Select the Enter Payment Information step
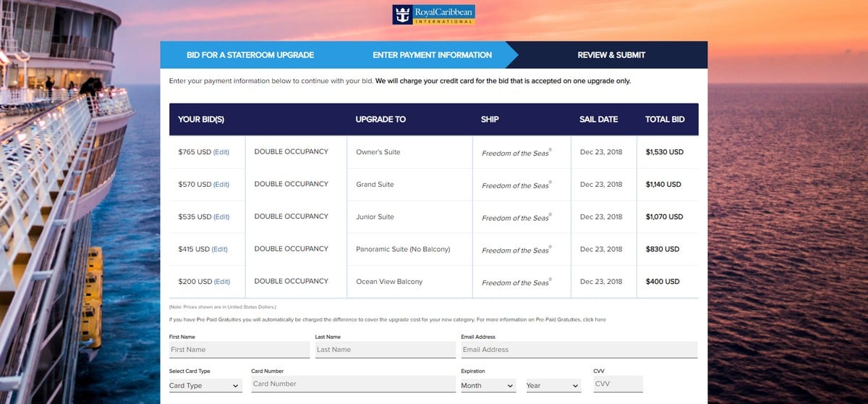The width and height of the screenshot is (868, 404). [x=432, y=55]
